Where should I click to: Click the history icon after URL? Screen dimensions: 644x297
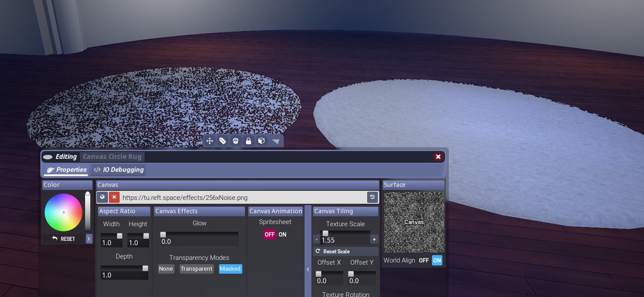click(x=372, y=197)
